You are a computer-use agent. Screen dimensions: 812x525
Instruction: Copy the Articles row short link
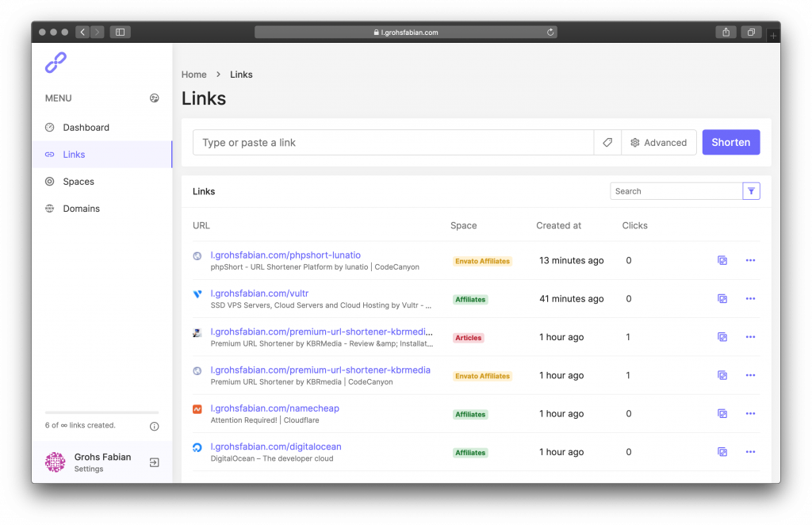(722, 337)
